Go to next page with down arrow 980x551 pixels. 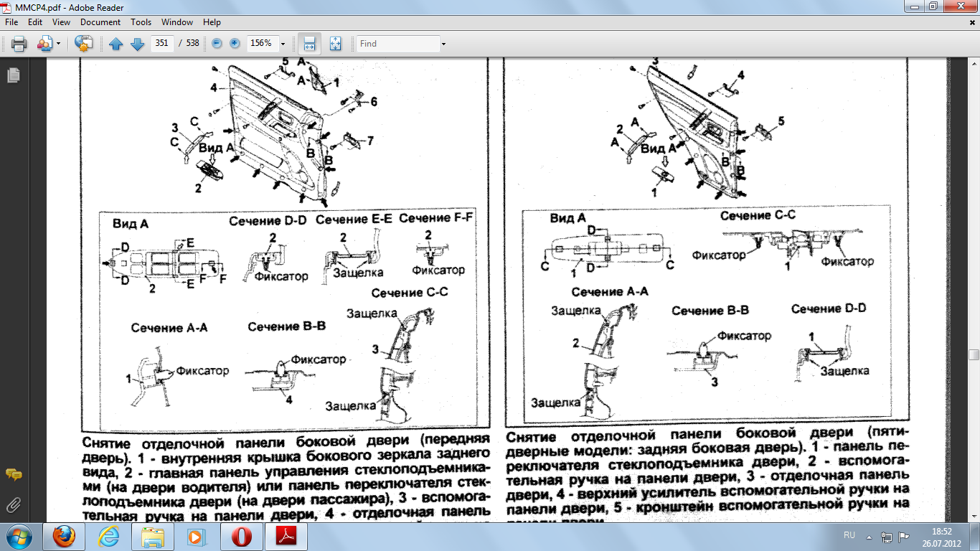137,44
